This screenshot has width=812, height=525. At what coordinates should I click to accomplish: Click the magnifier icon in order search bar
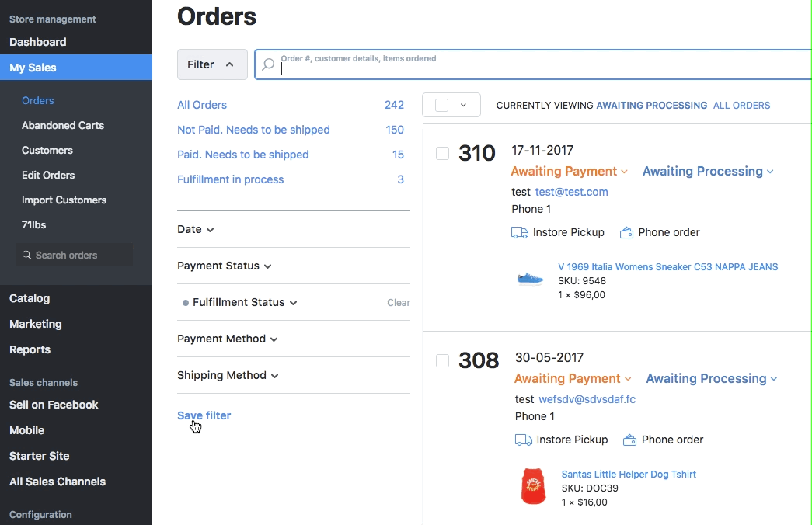(268, 65)
